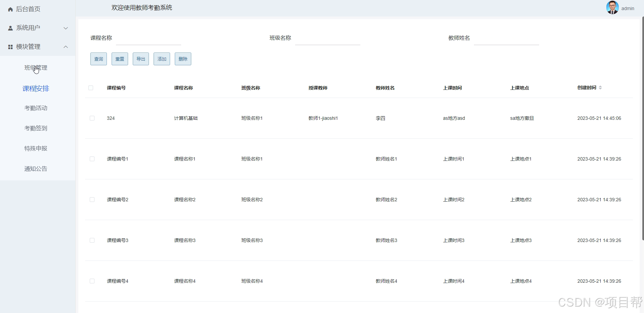
Task: Click the 课程名称 column header
Action: [x=184, y=88]
